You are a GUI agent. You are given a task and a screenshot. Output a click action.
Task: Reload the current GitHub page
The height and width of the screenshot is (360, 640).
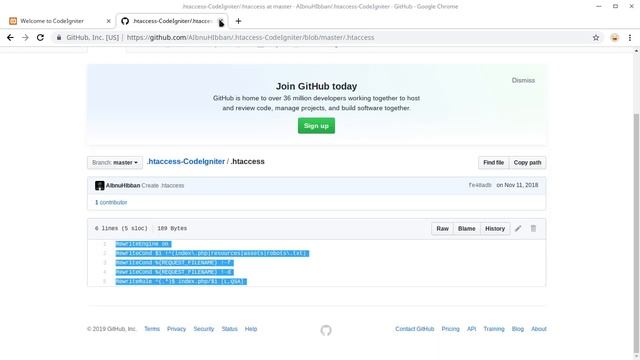pyautogui.click(x=40, y=38)
